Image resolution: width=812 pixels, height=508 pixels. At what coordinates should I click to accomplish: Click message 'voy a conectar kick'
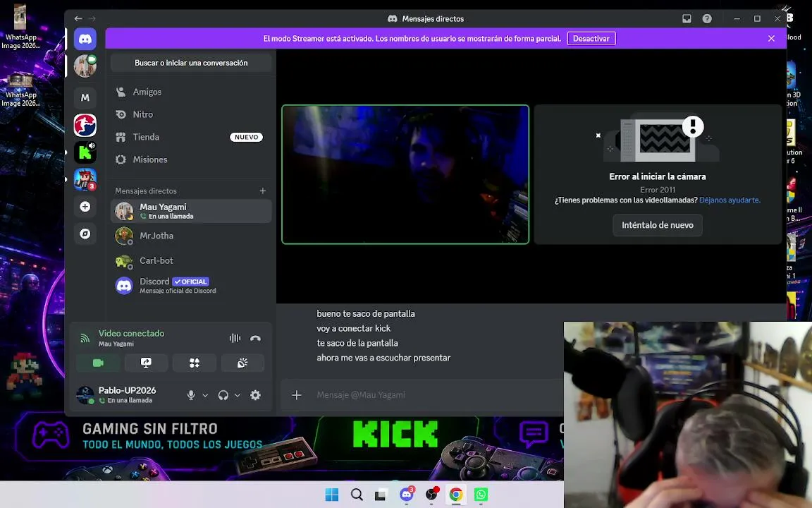[354, 328]
